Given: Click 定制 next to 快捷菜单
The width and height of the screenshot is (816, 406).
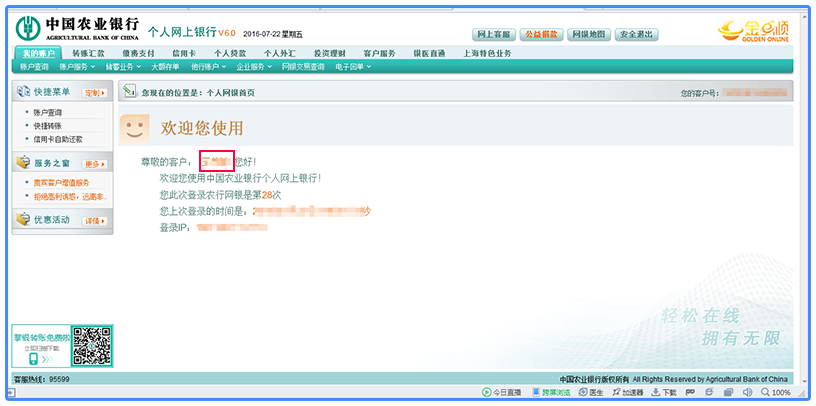Looking at the screenshot, I should pyautogui.click(x=94, y=93).
